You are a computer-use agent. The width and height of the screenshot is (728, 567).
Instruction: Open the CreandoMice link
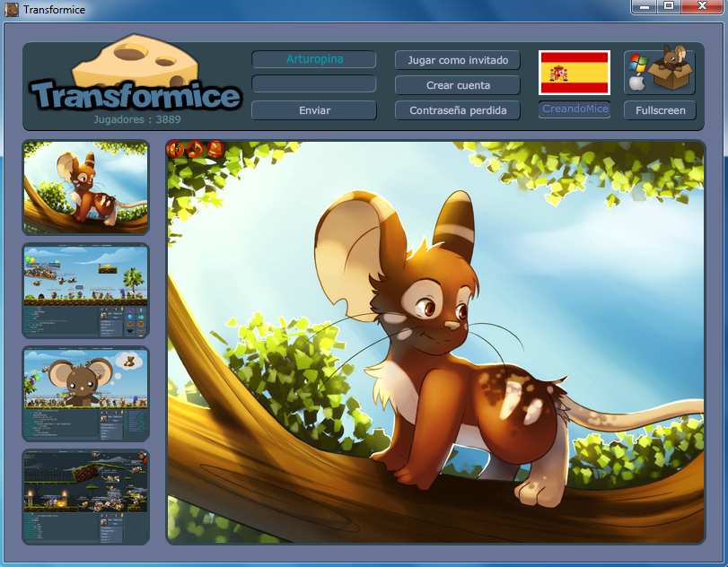point(574,109)
